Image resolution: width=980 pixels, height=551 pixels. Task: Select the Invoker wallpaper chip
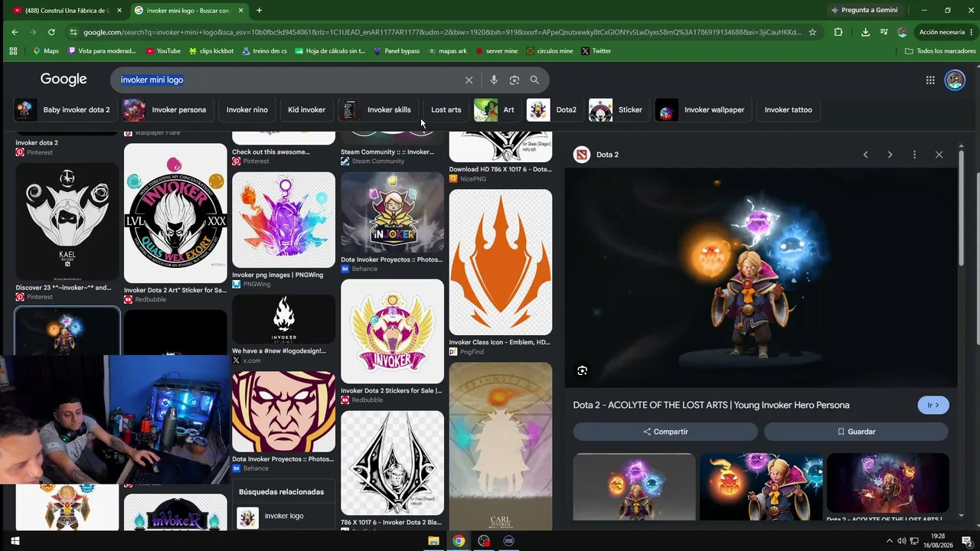[x=701, y=109]
